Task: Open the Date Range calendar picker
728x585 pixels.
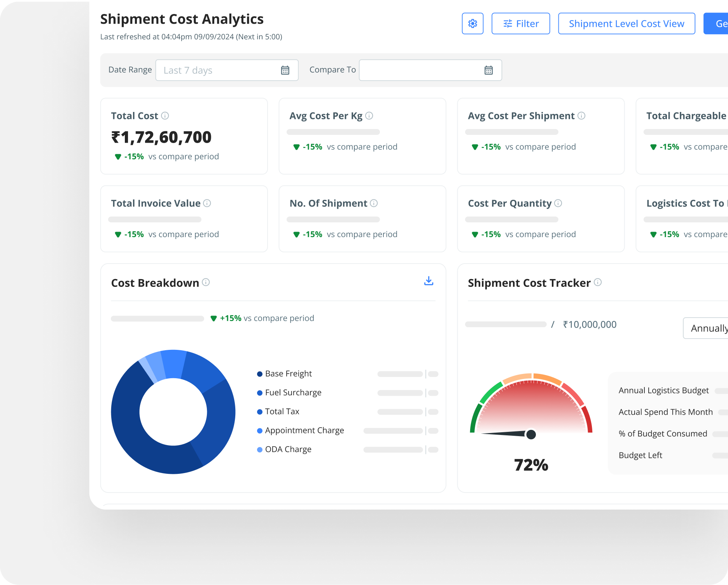Action: pyautogui.click(x=285, y=70)
